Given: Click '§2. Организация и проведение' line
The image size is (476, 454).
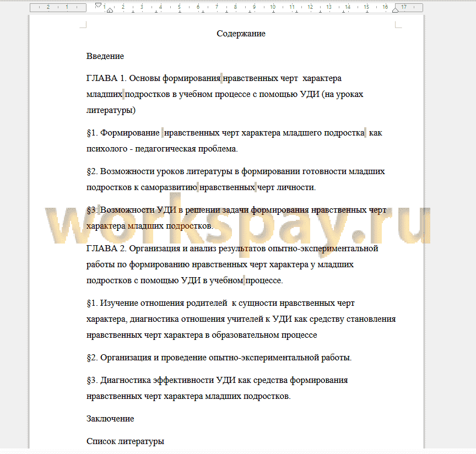Looking at the screenshot, I should coord(219,358).
